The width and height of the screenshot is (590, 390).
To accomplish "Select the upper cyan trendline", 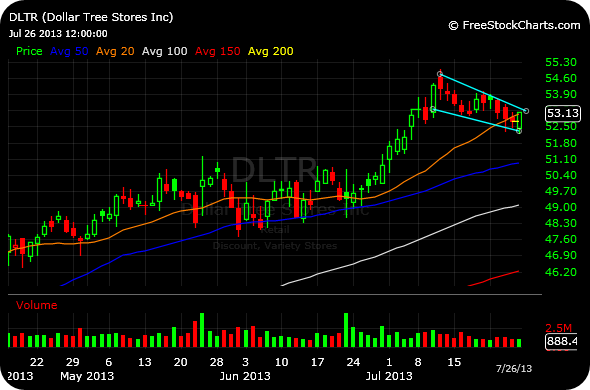I will pyautogui.click(x=483, y=92).
